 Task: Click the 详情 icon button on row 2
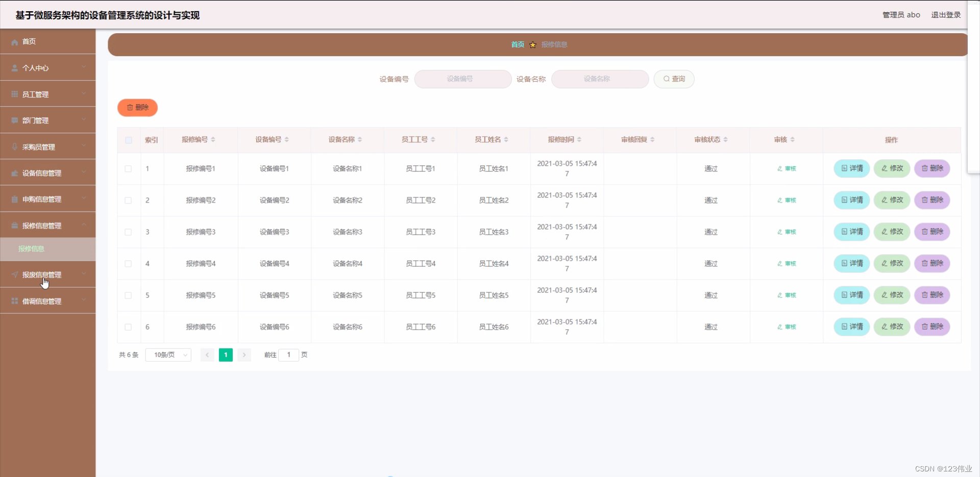843,200
